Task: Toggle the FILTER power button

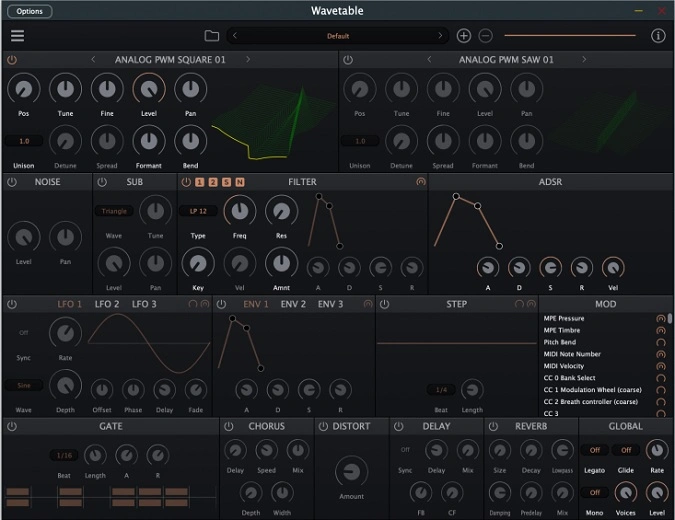Action: 186,182
